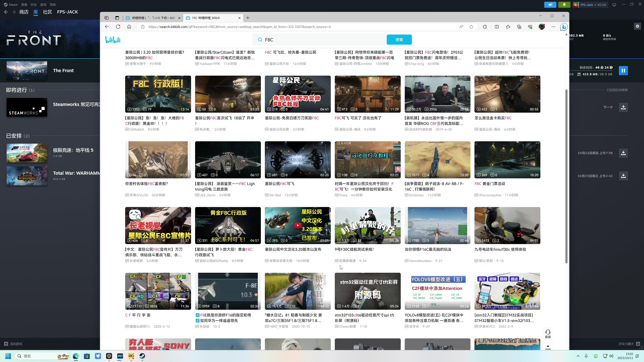Open the YOLOv8模型改进 video thumbnail
The height and width of the screenshot is (362, 644).
[x=437, y=291]
